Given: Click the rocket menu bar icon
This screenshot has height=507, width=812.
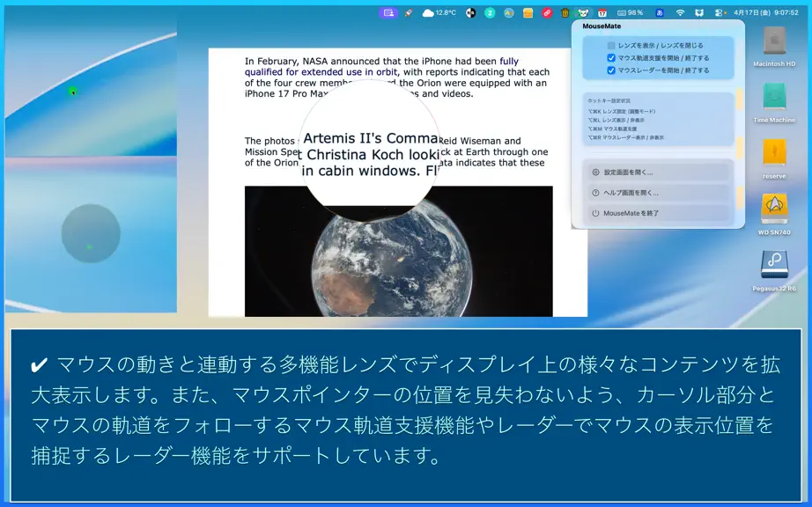Looking at the screenshot, I should (x=409, y=13).
